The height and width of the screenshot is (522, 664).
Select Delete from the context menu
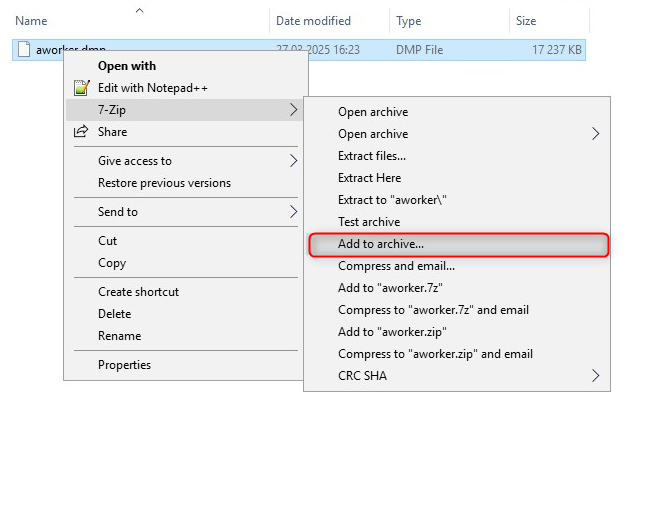click(114, 314)
